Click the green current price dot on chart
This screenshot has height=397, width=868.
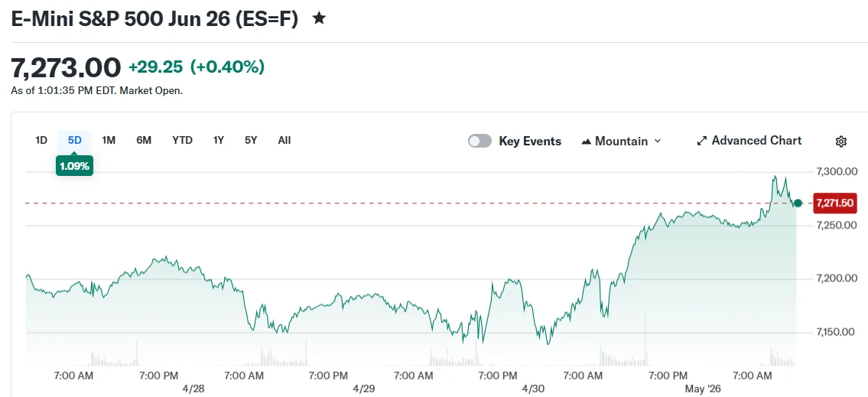point(798,203)
